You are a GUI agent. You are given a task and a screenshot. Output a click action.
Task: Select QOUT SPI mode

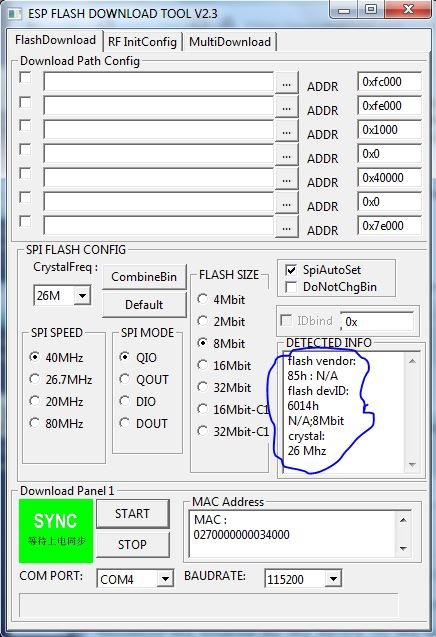(144, 379)
